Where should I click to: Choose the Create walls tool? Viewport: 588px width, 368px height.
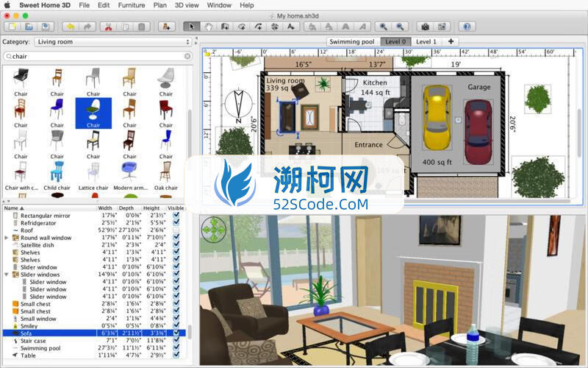pyautogui.click(x=225, y=26)
